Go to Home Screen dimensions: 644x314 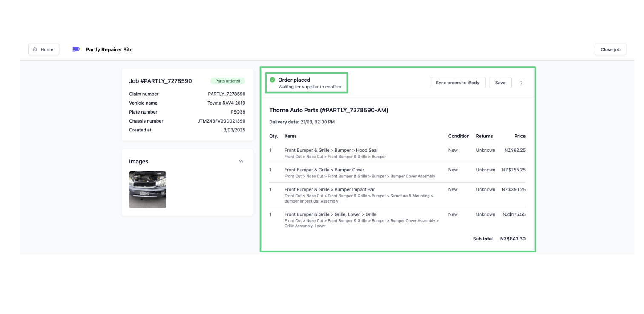(x=43, y=49)
